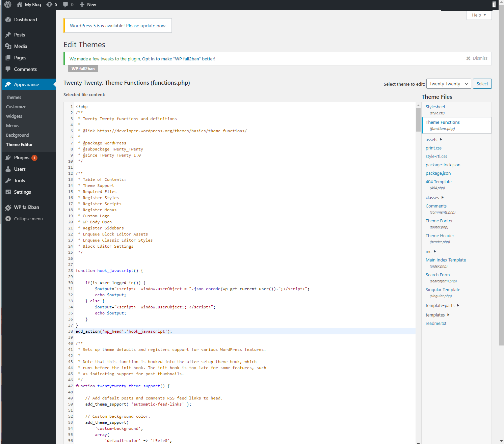Click the Tools wrench icon
The height and width of the screenshot is (444, 504).
[8, 181]
